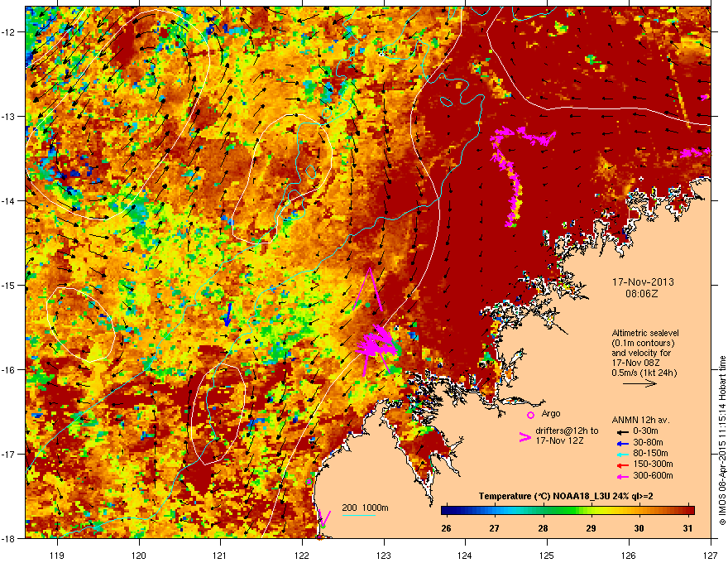Click the 'ANMN 12h av.' legend heading
This screenshot has height=563, width=728.
tap(640, 421)
